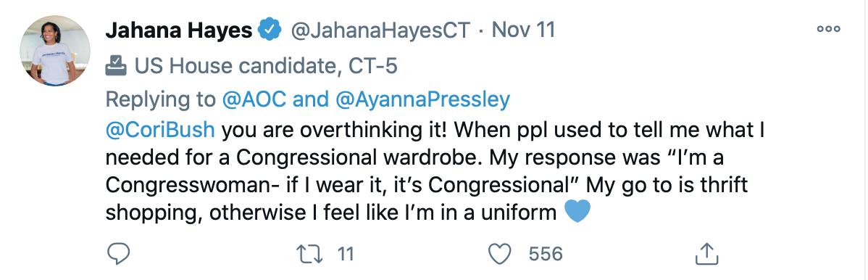868x280 pixels.
Task: Retweet this post using the retweet icon
Action: [310, 255]
